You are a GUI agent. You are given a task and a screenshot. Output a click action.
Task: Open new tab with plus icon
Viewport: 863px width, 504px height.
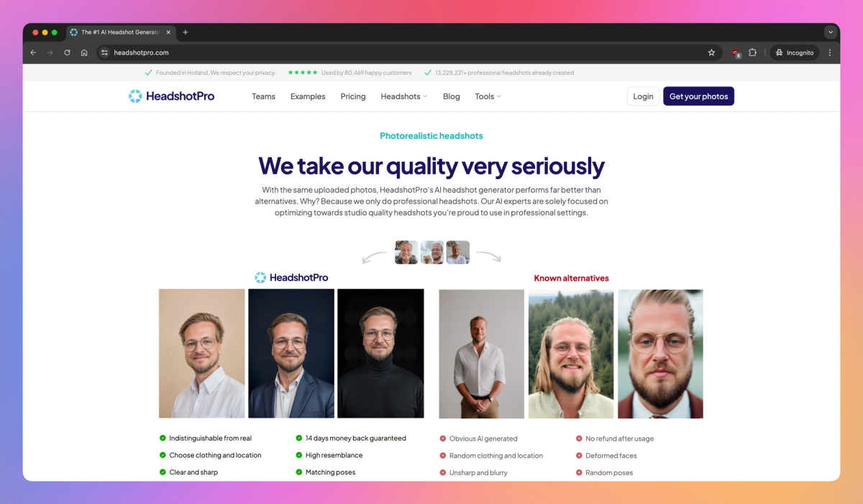pyautogui.click(x=185, y=32)
